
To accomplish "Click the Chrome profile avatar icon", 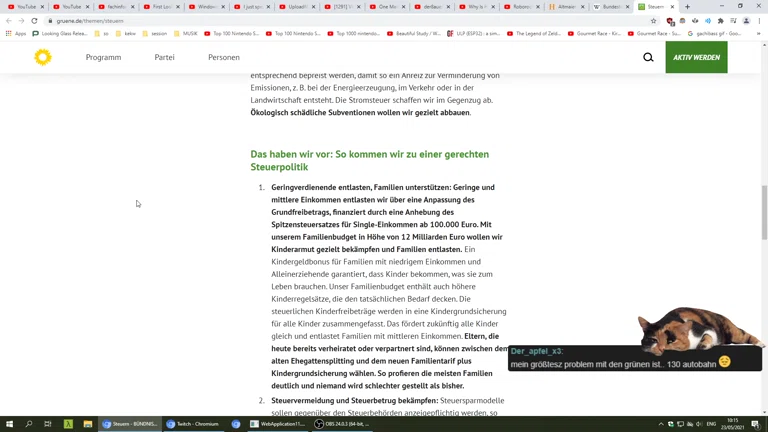I will coord(746,20).
